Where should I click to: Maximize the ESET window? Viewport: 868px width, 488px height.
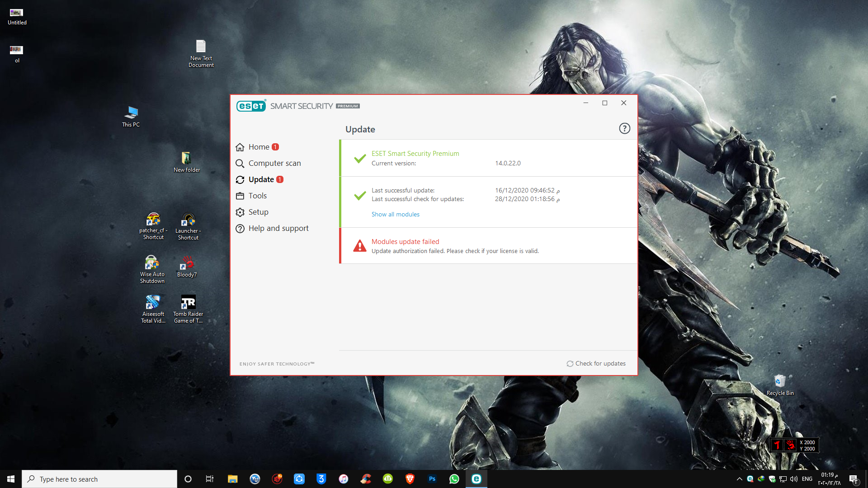click(604, 103)
